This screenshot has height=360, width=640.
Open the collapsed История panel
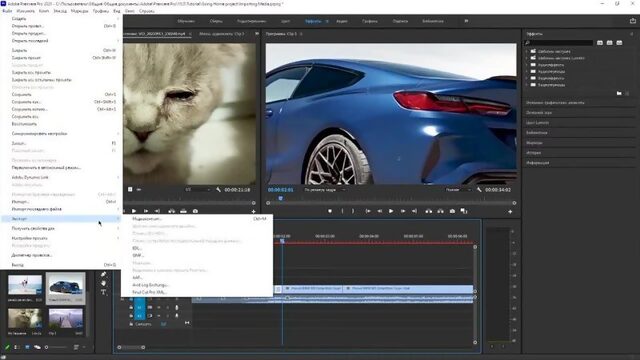(x=533, y=153)
